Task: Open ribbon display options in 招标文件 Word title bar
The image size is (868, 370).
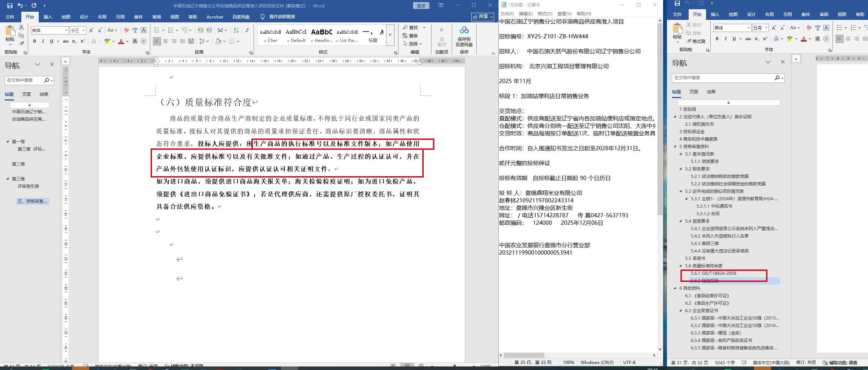Action: pos(441,5)
